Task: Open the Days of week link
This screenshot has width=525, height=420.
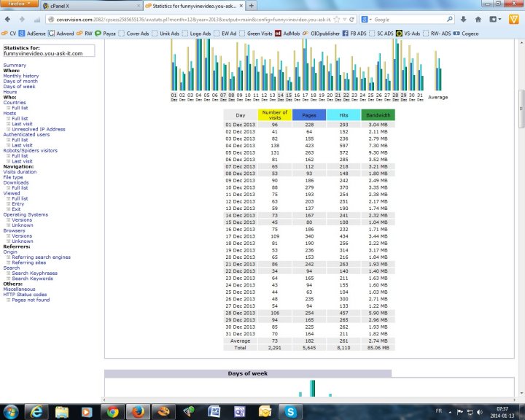Action: pyautogui.click(x=19, y=87)
